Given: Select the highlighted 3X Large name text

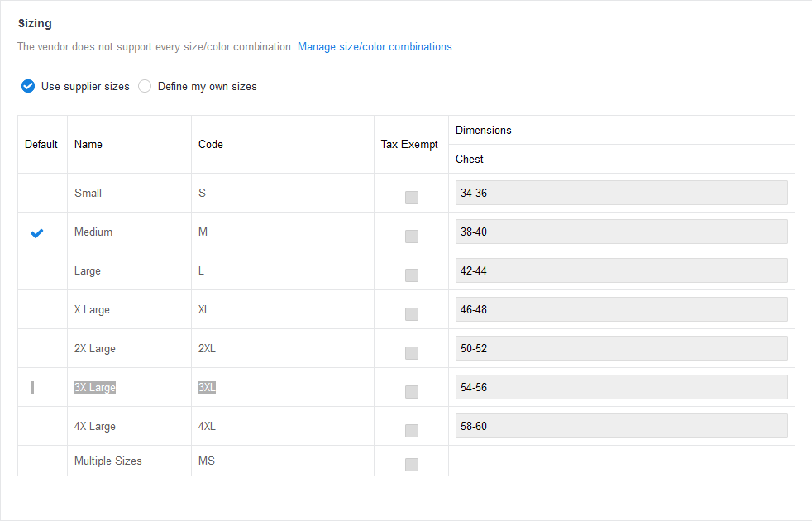Looking at the screenshot, I should (94, 386).
